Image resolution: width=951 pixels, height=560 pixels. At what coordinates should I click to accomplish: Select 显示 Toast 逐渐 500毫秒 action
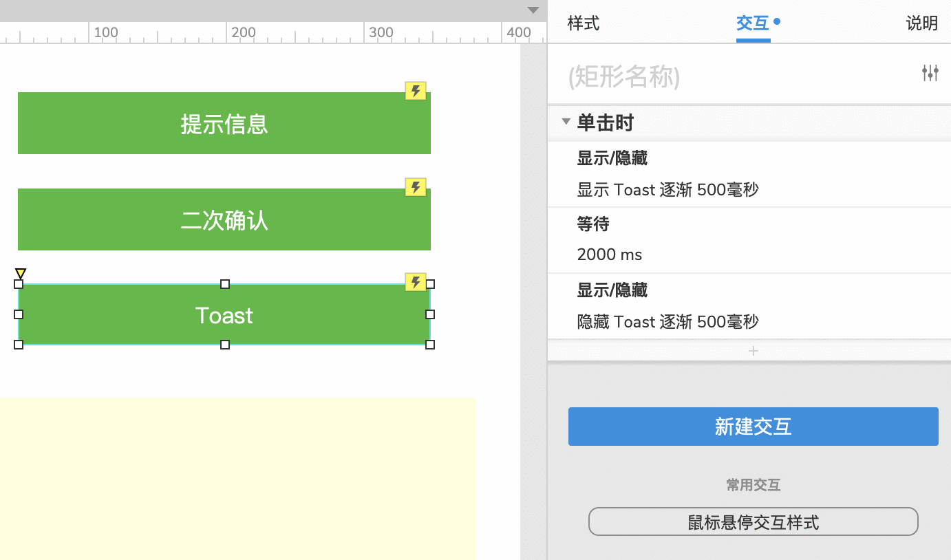tap(667, 190)
